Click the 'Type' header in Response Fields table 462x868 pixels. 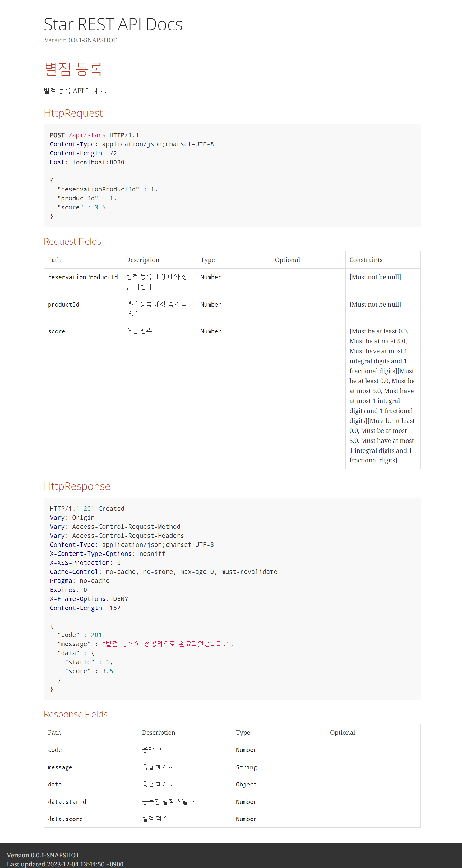tap(243, 733)
